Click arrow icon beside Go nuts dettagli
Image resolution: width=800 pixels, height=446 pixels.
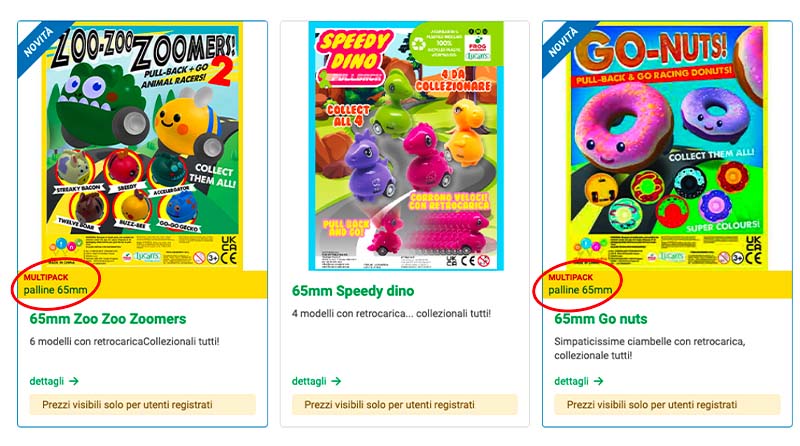(598, 381)
